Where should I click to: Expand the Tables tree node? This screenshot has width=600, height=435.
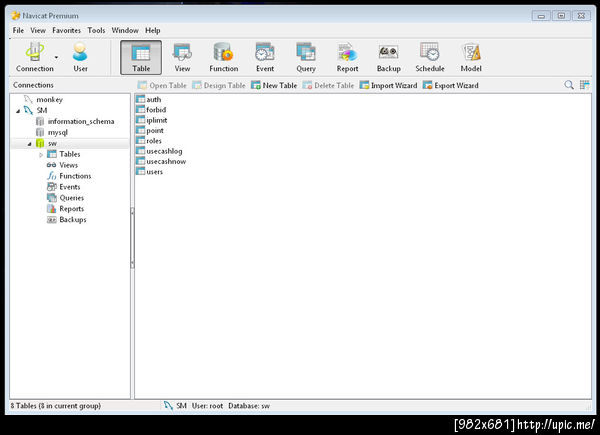click(x=41, y=155)
